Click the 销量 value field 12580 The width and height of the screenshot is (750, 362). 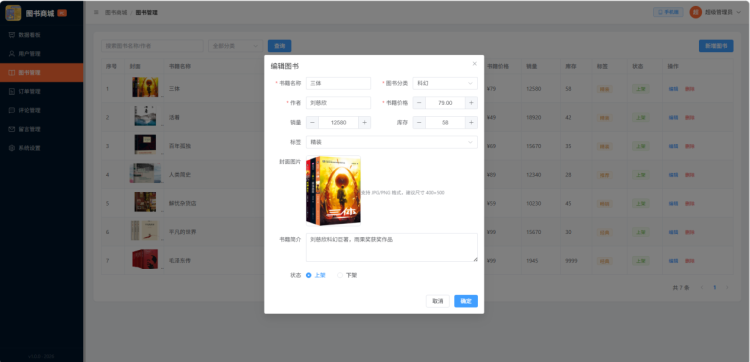point(338,122)
